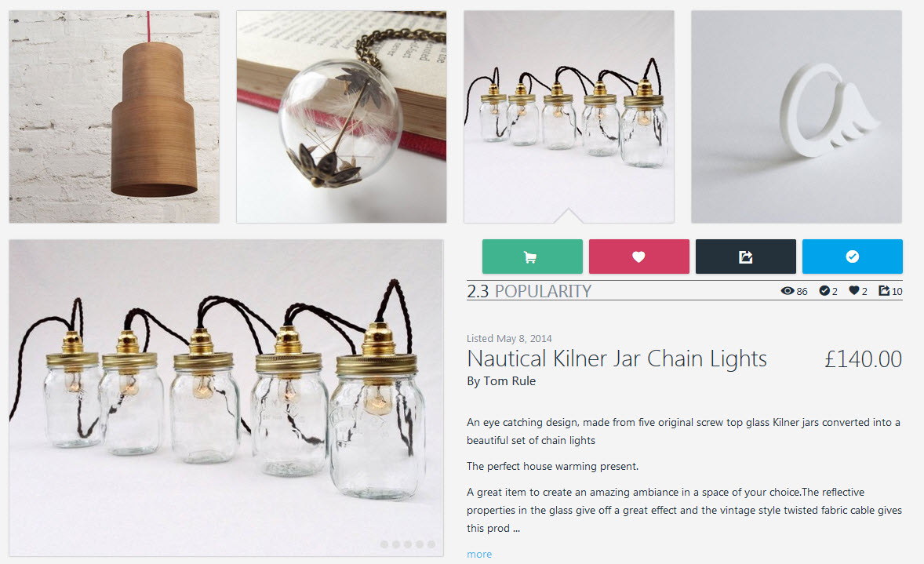Select the third image carousel dot

point(408,544)
